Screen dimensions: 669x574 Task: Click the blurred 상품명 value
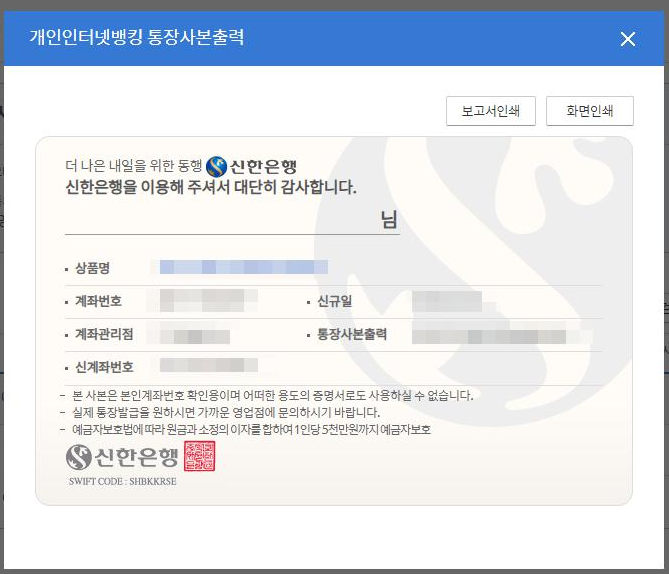click(244, 267)
